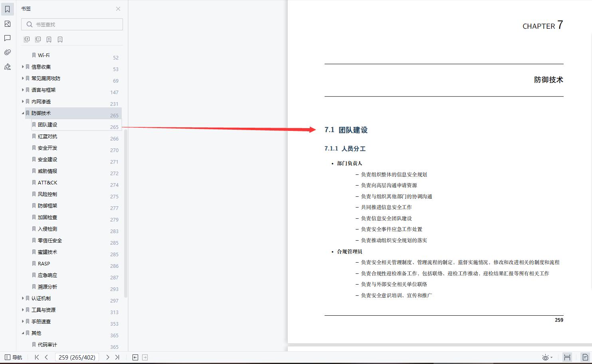Expand the 手册速查 bookmark
Viewport: 592px width, 364px height.
click(23, 321)
